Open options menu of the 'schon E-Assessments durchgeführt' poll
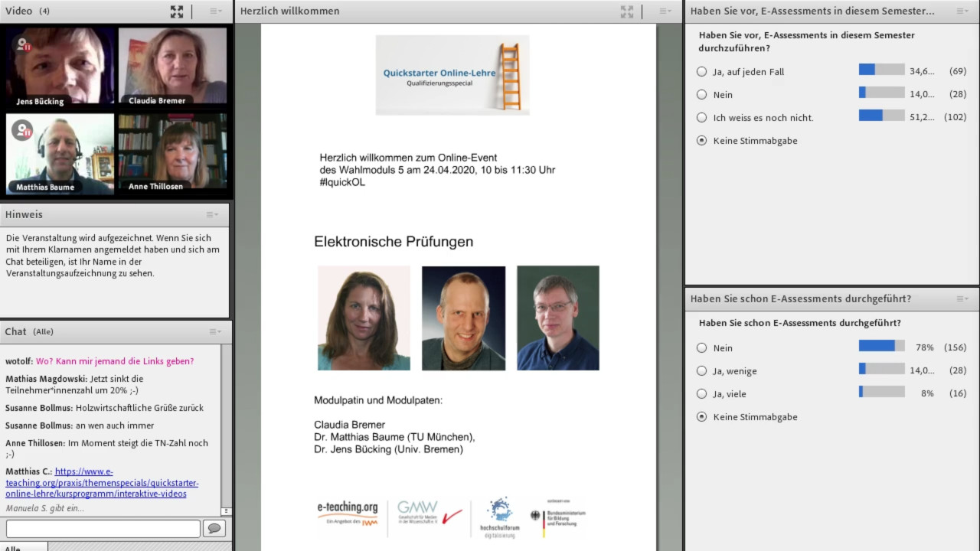The image size is (980, 551). tap(962, 299)
